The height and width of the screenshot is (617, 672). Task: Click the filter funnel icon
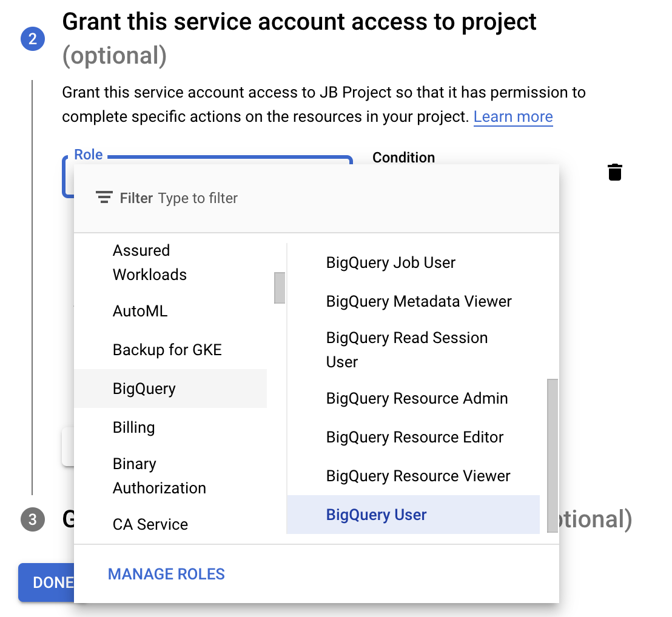pyautogui.click(x=103, y=197)
